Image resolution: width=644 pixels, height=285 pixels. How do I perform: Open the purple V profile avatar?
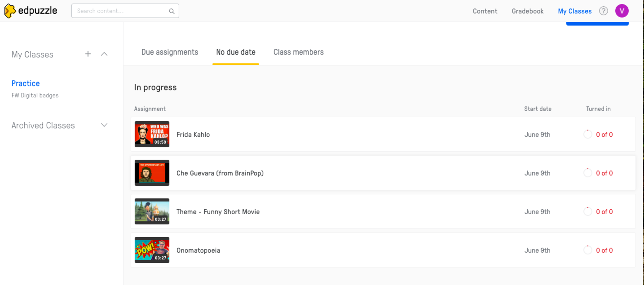pyautogui.click(x=622, y=11)
